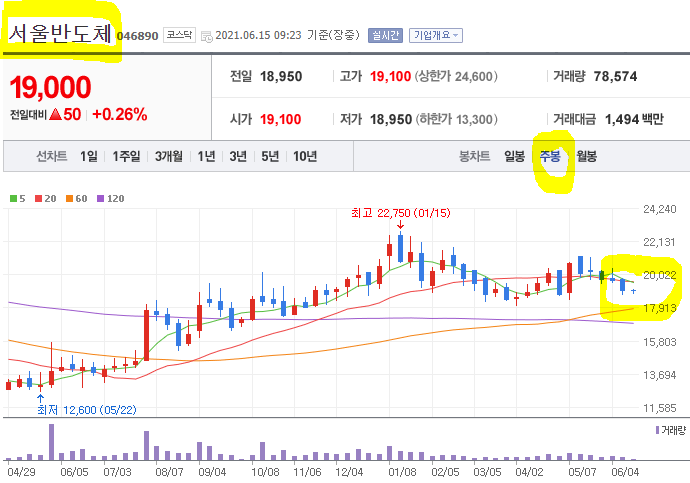
Task: Click the 고가 value 19,100
Action: click(390, 77)
